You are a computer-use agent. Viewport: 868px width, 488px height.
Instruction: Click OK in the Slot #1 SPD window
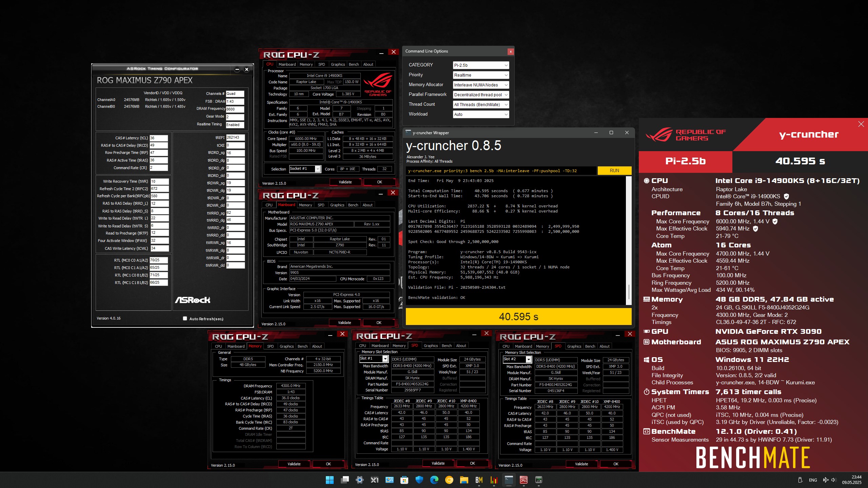click(x=472, y=463)
